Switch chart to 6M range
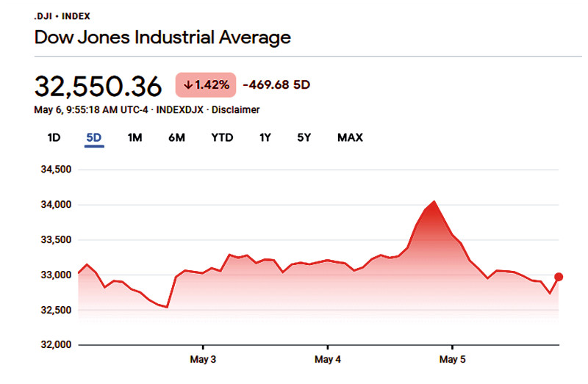This screenshot has width=588, height=384. coord(176,137)
